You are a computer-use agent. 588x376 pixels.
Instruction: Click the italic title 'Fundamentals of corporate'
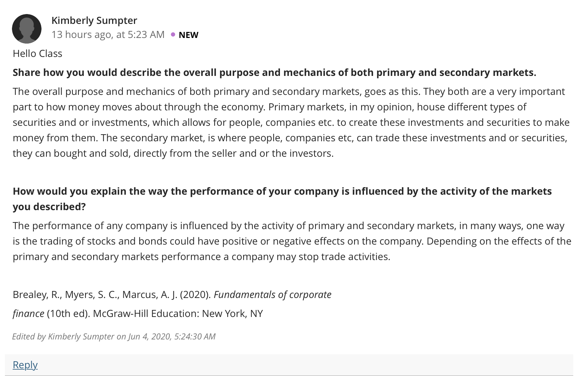(273, 294)
